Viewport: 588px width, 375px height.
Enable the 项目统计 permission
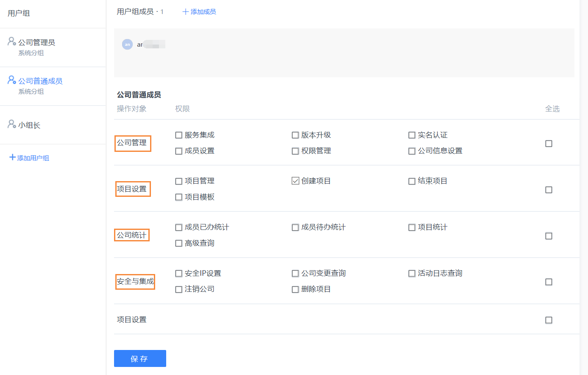412,227
